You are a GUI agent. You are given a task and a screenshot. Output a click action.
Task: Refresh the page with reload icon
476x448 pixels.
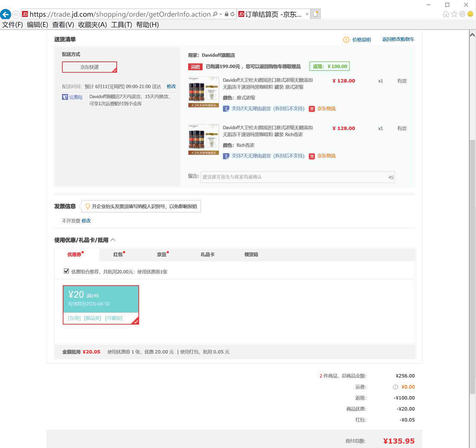coord(232,14)
